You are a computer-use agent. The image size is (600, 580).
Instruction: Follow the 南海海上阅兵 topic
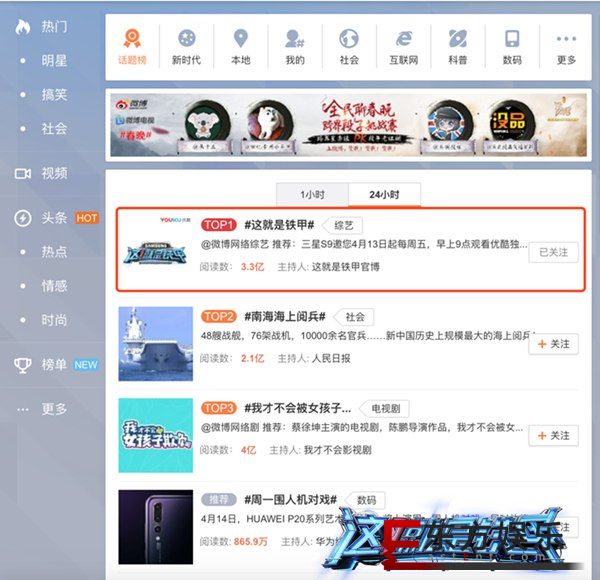pos(553,344)
